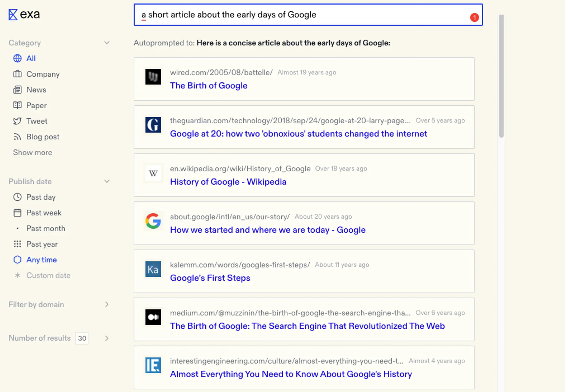
Task: Select the Tweet category bird icon
Action: [17, 121]
